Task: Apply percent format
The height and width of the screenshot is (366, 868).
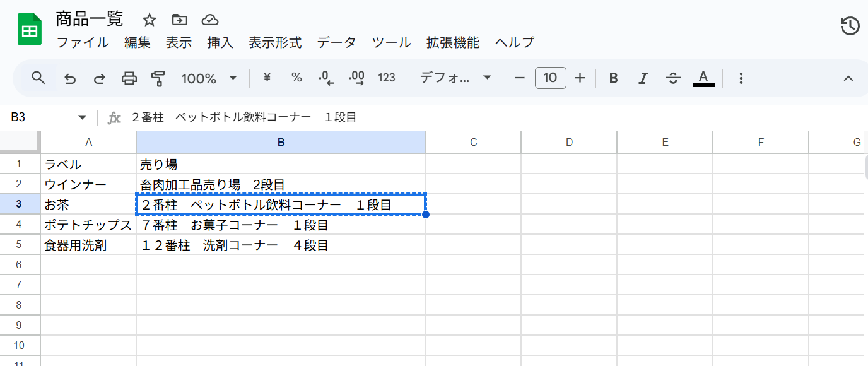Action: click(296, 78)
